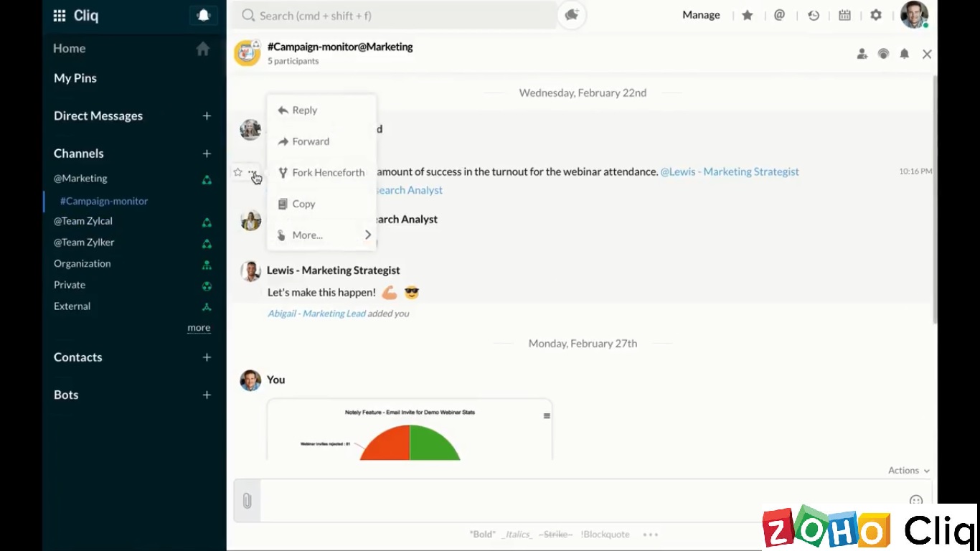Screen dimensions: 980x551
Task: Open the apps grid launcher icon
Action: click(60, 16)
